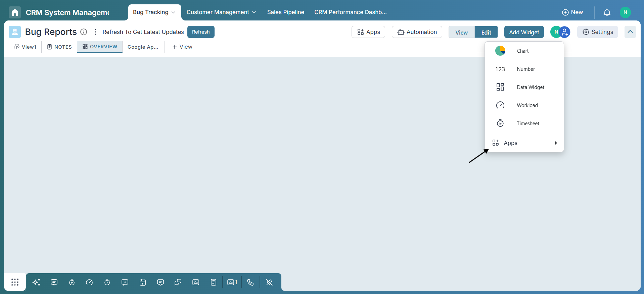Choose Data Widget from the menu

524,87
